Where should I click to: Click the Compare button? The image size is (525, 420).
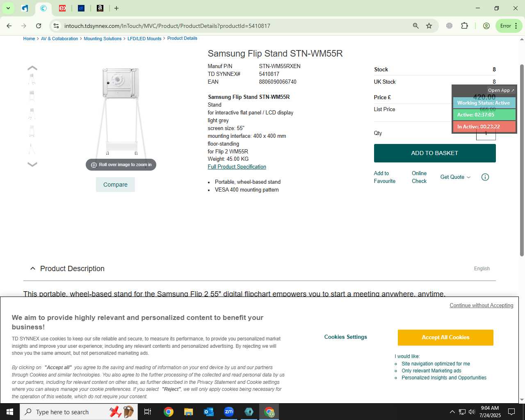pyautogui.click(x=115, y=185)
